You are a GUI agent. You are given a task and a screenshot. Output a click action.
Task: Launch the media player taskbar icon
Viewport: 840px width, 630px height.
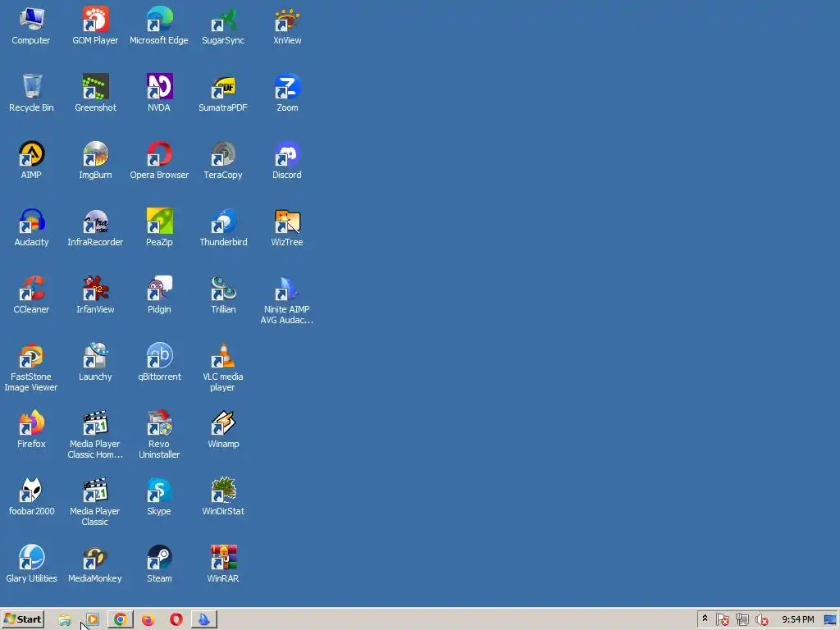coord(92,620)
